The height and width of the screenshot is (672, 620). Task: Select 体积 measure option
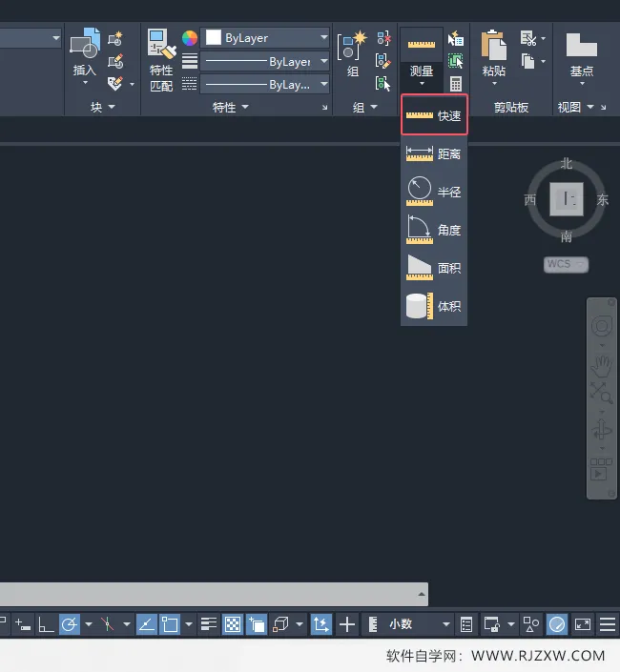point(434,306)
